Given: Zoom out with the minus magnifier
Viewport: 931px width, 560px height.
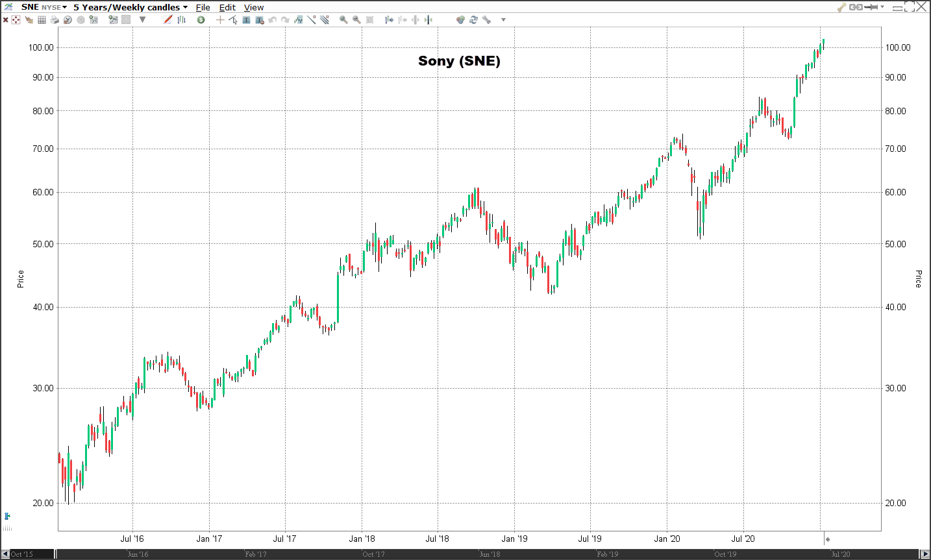Looking at the screenshot, I should [x=356, y=20].
